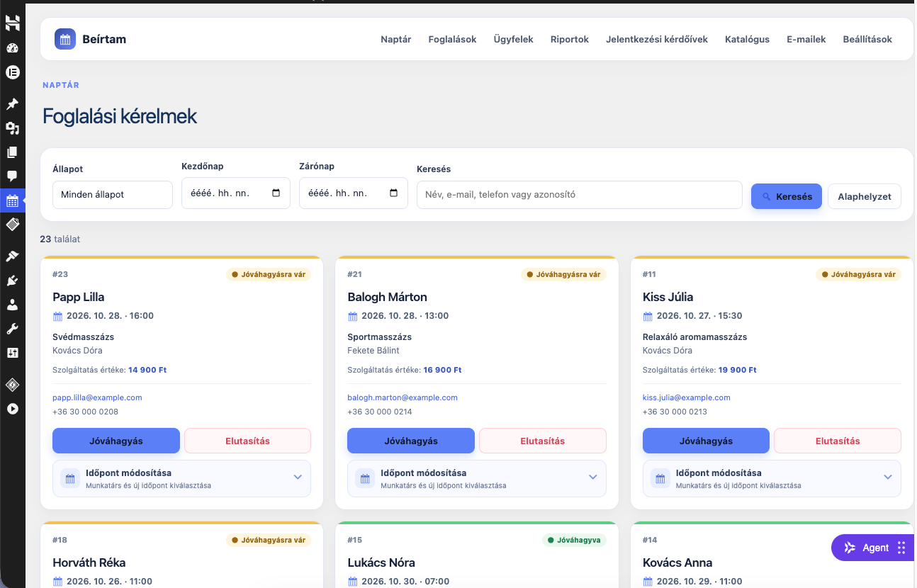Open the Zárónap date picker calendar icon
Screen dimensions: 917x588
click(x=393, y=193)
